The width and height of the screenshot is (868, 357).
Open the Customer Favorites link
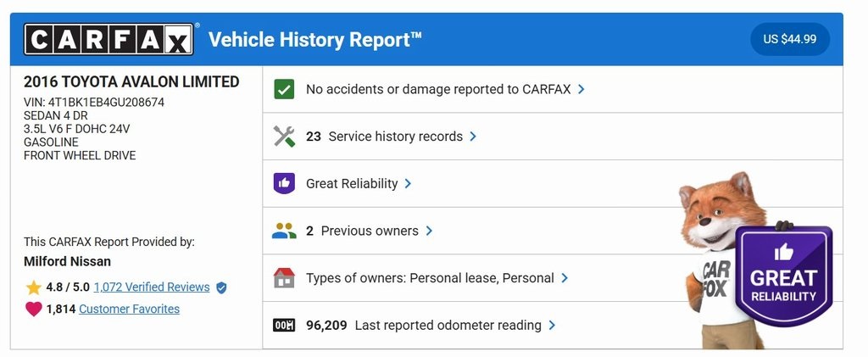129,310
